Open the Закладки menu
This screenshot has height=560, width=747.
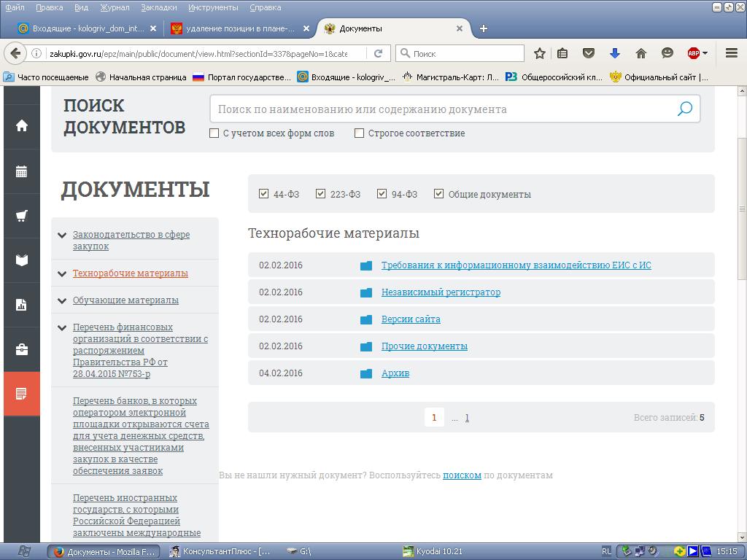tap(158, 7)
